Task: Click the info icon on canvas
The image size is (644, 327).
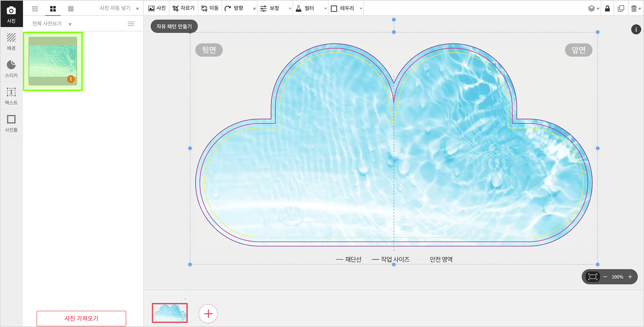Action: click(x=636, y=30)
